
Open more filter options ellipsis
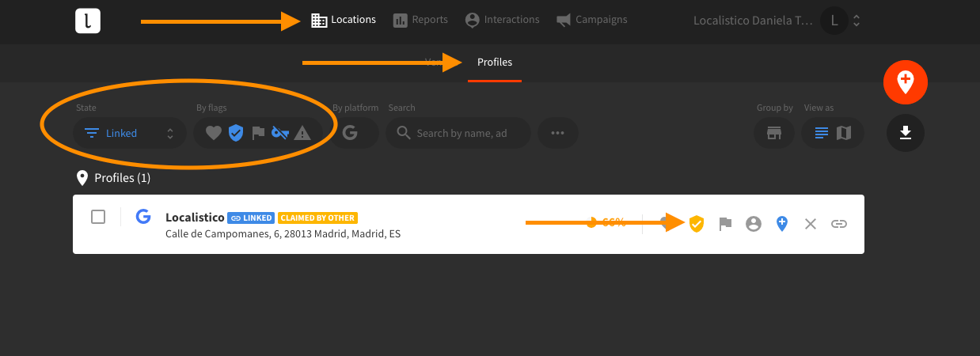[558, 133]
